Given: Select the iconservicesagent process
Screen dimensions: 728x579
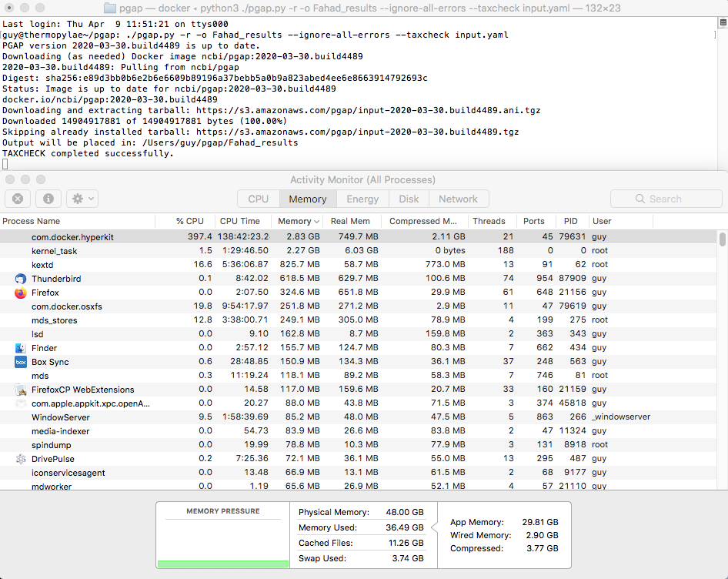Looking at the screenshot, I should pyautogui.click(x=358, y=473).
